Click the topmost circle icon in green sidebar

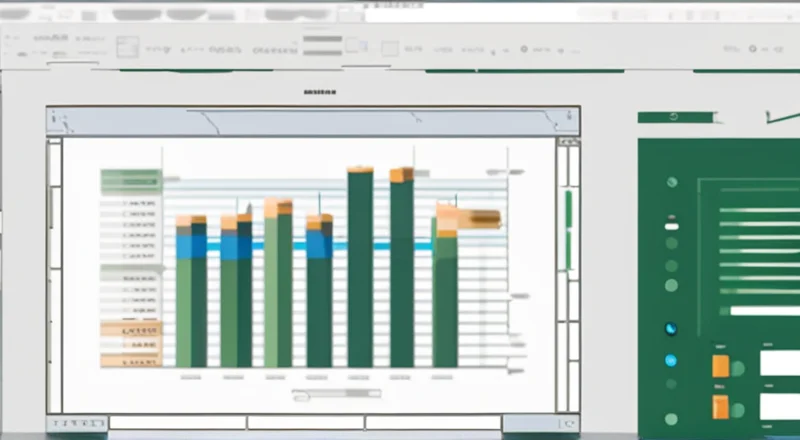point(671,182)
